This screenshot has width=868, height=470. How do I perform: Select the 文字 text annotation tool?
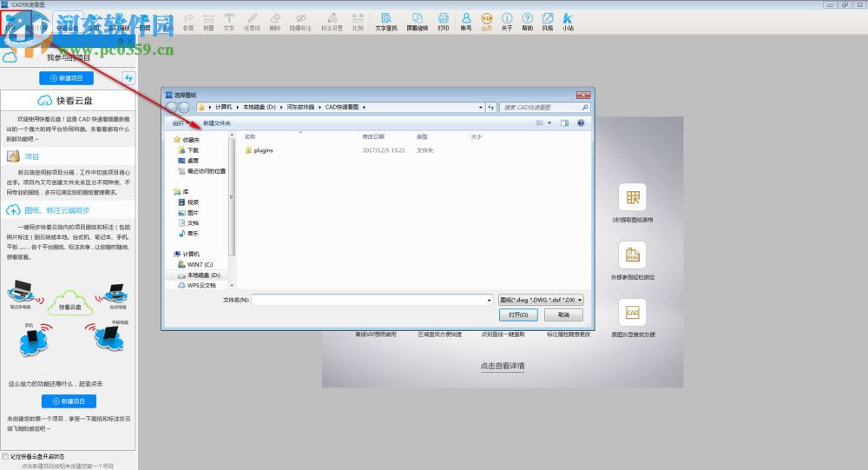click(229, 23)
